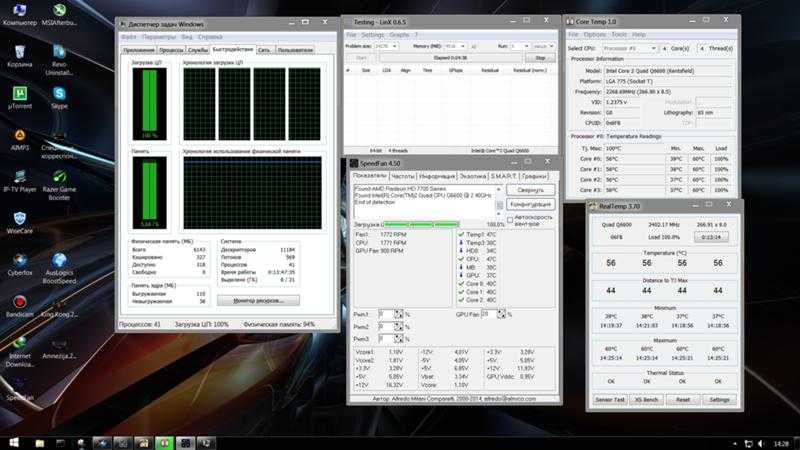This screenshot has width=800, height=450.
Task: Open the Windows Start button
Action: coord(14,443)
